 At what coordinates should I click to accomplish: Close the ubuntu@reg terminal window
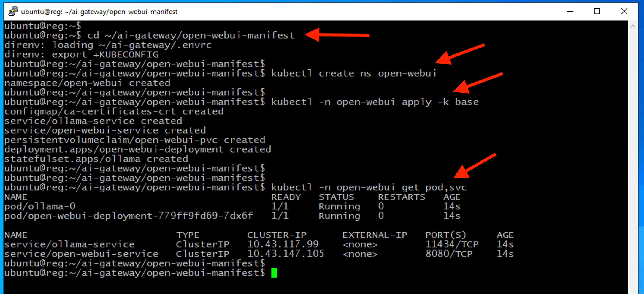pos(624,11)
